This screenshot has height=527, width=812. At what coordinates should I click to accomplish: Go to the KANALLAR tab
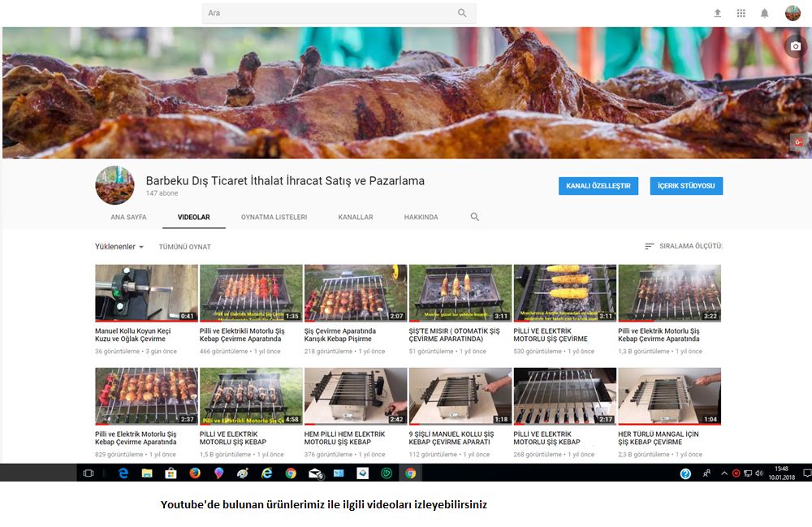click(356, 217)
